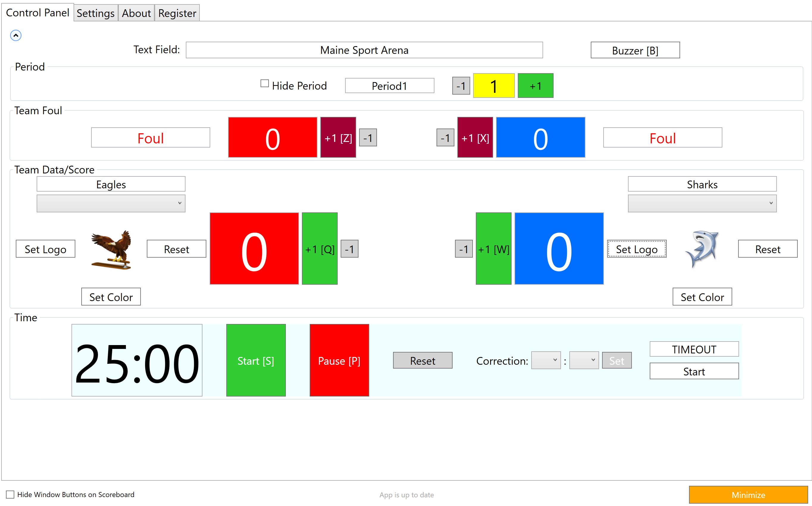Open the Register tab
The height and width of the screenshot is (506, 812).
click(177, 13)
